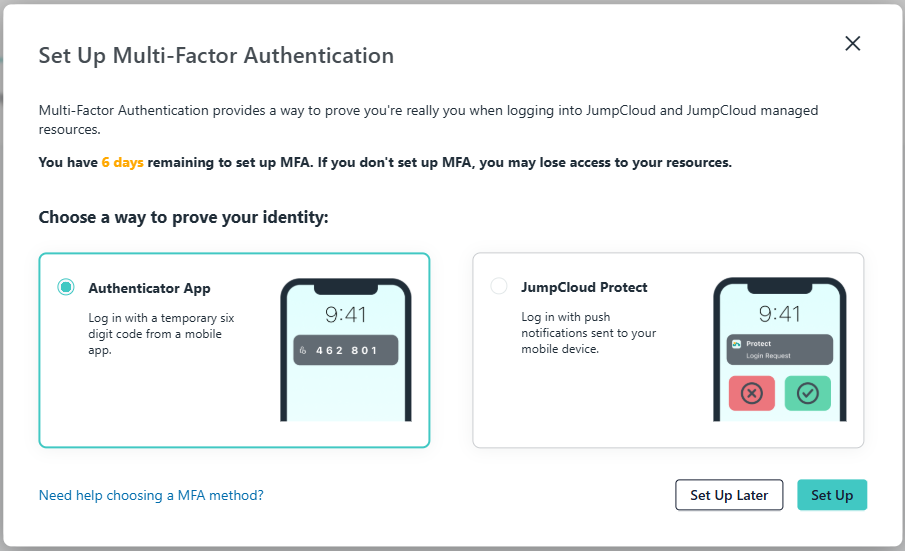Click the small Protect app icon in the notification
This screenshot has height=551, width=905.
pyautogui.click(x=737, y=344)
